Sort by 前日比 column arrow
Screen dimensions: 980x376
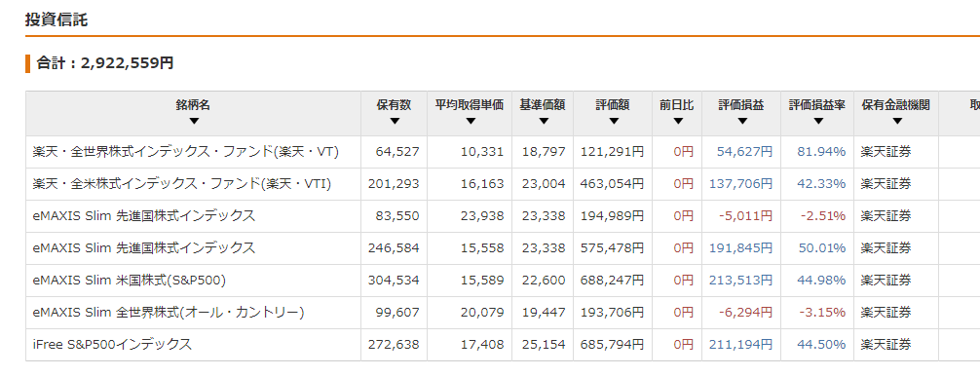[x=677, y=121]
